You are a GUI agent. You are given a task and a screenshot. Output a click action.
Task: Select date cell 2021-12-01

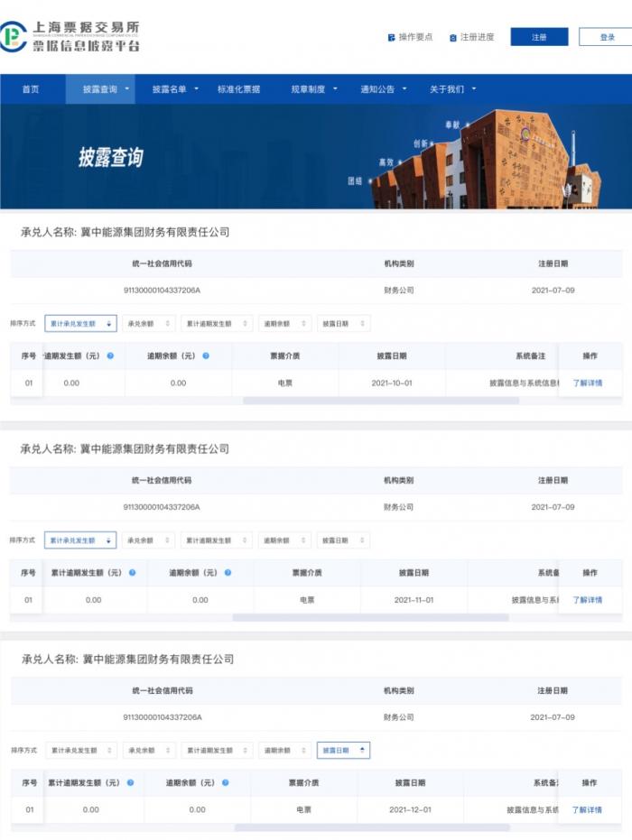[411, 810]
